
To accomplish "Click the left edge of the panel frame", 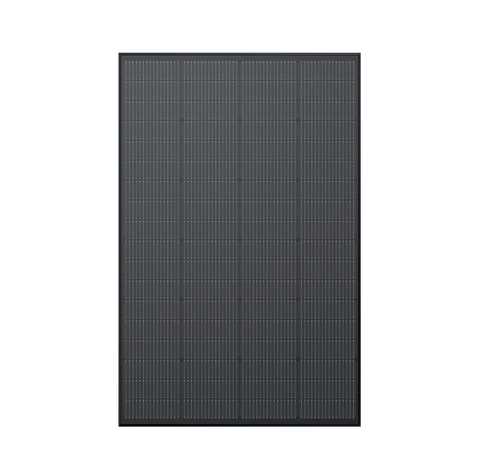I will (x=121, y=239).
